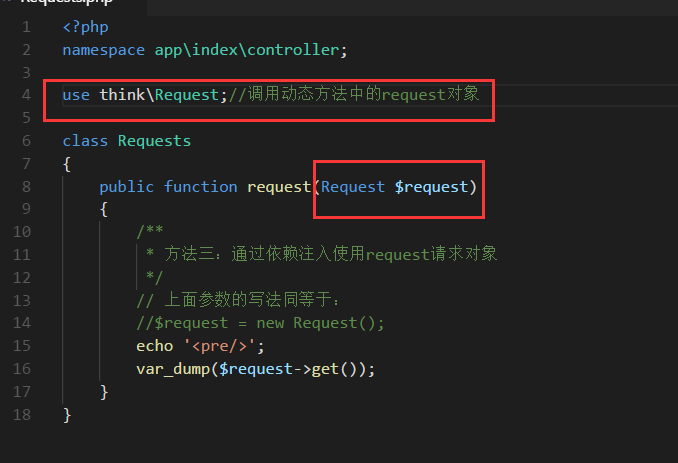Click the '<pre/>' string literal
This screenshot has height=463, width=678.
[x=220, y=346]
